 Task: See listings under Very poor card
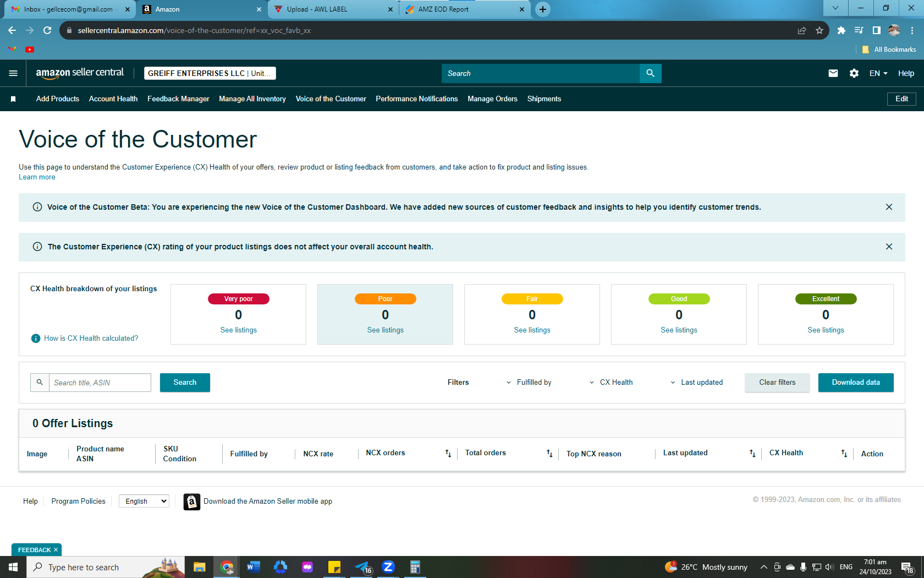(238, 330)
